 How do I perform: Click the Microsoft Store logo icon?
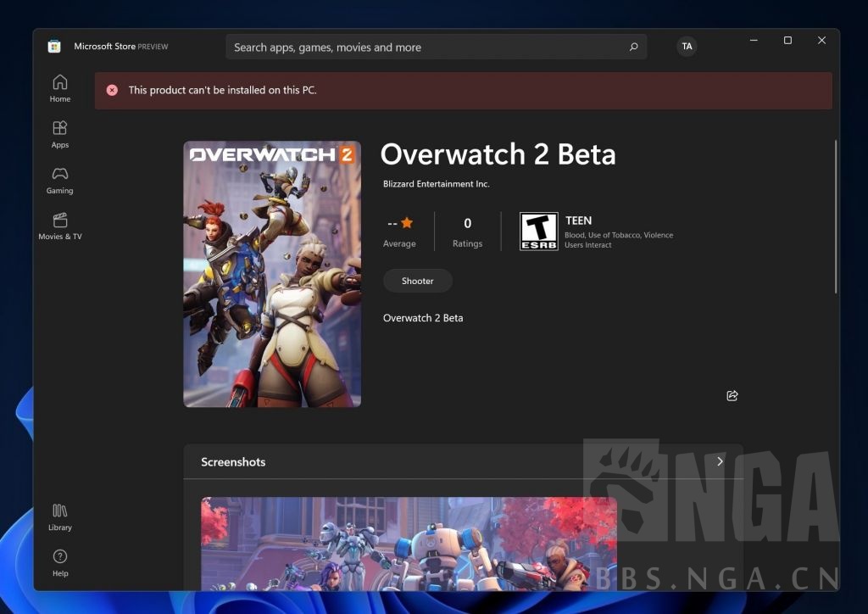click(x=54, y=47)
